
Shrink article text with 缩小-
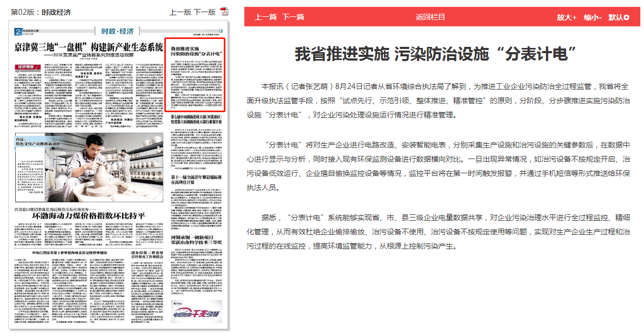pos(592,17)
